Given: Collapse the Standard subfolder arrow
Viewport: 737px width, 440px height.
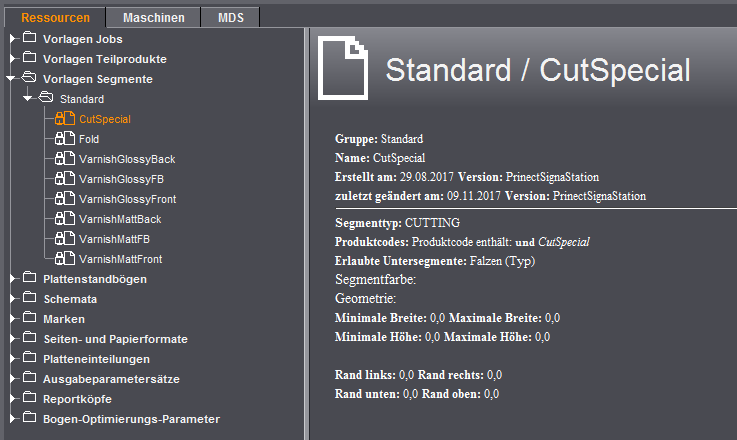Looking at the screenshot, I should (28, 98).
